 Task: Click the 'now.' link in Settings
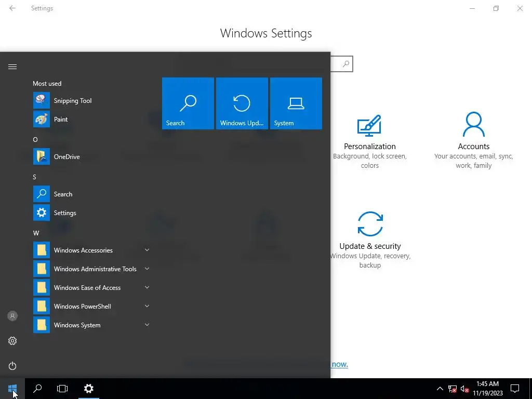[x=340, y=364]
